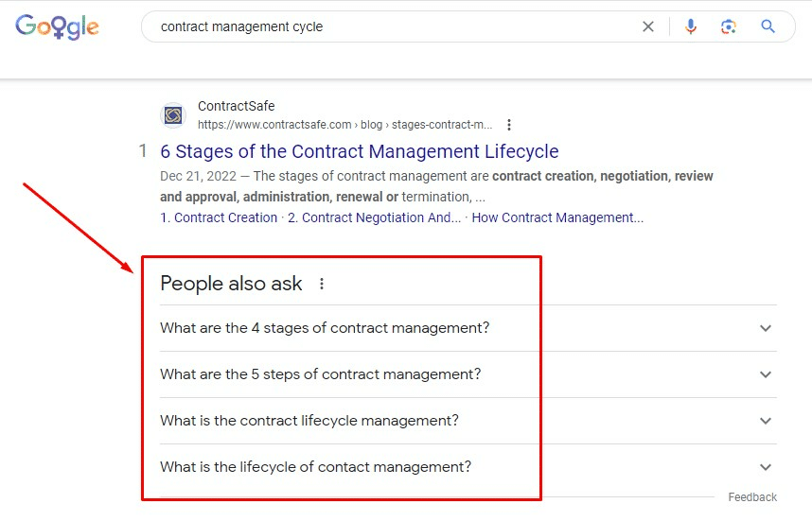The image size is (812, 521).
Task: Open the '1. Contract Creation' sitelink
Action: 219,217
